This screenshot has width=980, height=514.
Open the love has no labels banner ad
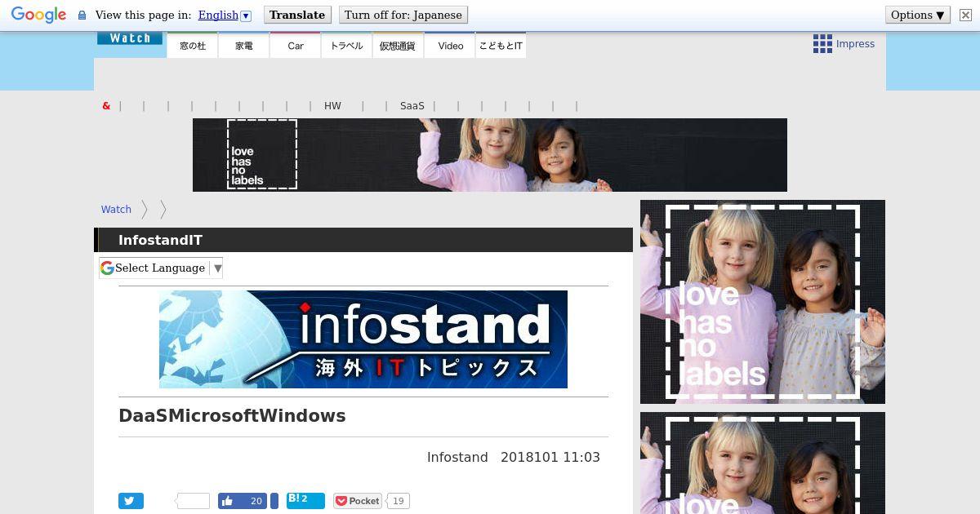point(490,155)
